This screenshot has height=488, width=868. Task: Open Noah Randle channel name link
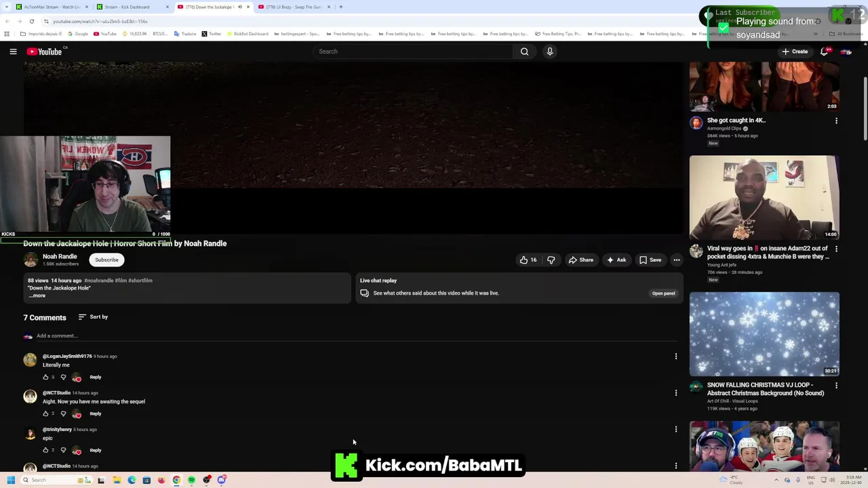point(60,257)
